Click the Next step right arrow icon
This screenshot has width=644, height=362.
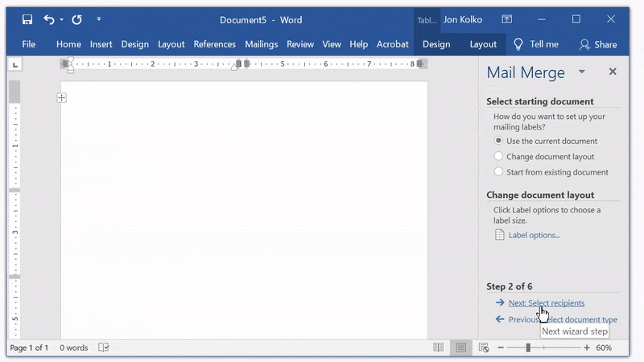pyautogui.click(x=500, y=302)
